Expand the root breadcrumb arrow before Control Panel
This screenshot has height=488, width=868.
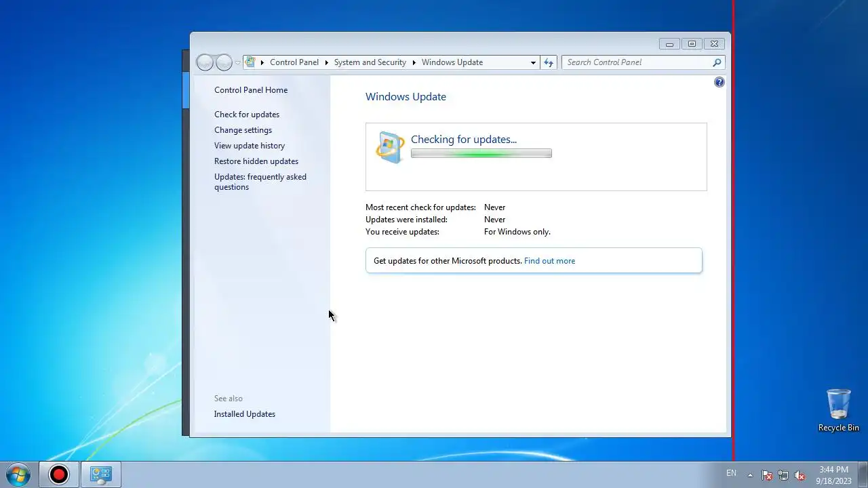(x=262, y=62)
